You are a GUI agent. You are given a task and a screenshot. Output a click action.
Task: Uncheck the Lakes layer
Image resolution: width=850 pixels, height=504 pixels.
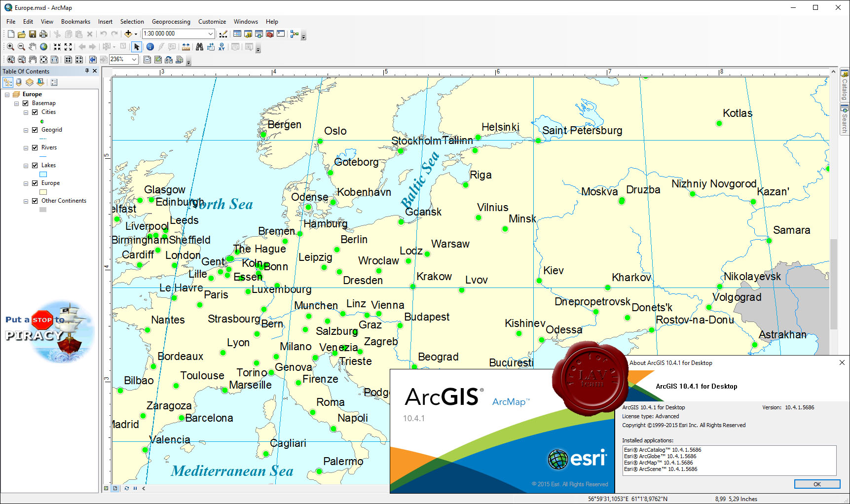pos(35,166)
